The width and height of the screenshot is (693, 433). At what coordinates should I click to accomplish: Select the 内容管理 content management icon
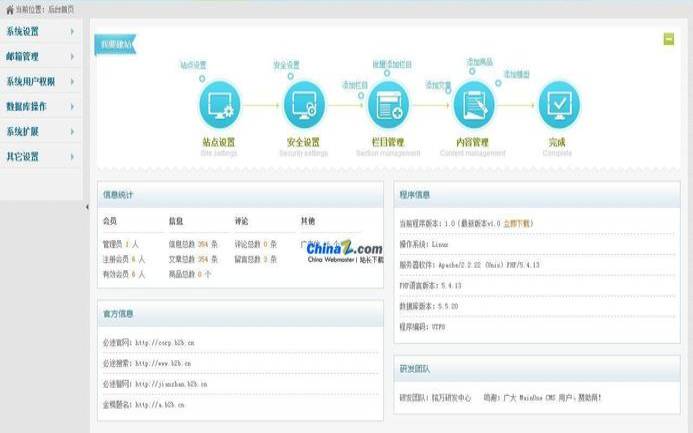point(474,105)
